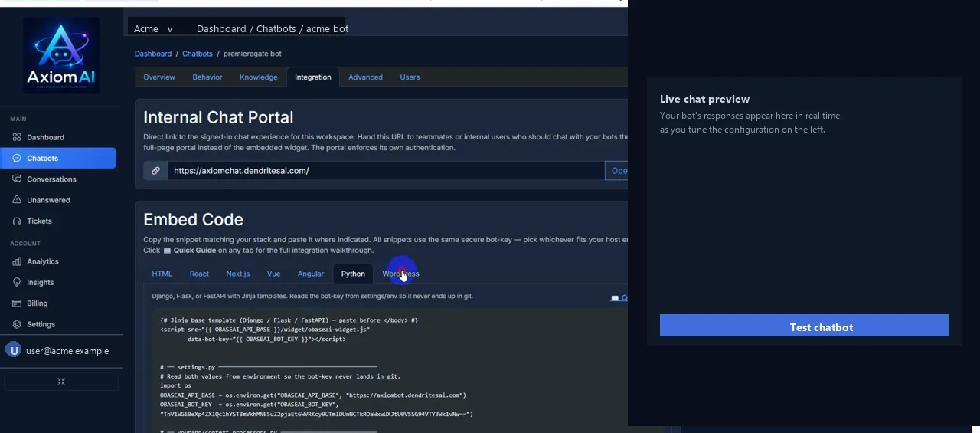This screenshot has height=433, width=980.
Task: Click the 'Live chat preview' heading
Action: click(x=704, y=99)
